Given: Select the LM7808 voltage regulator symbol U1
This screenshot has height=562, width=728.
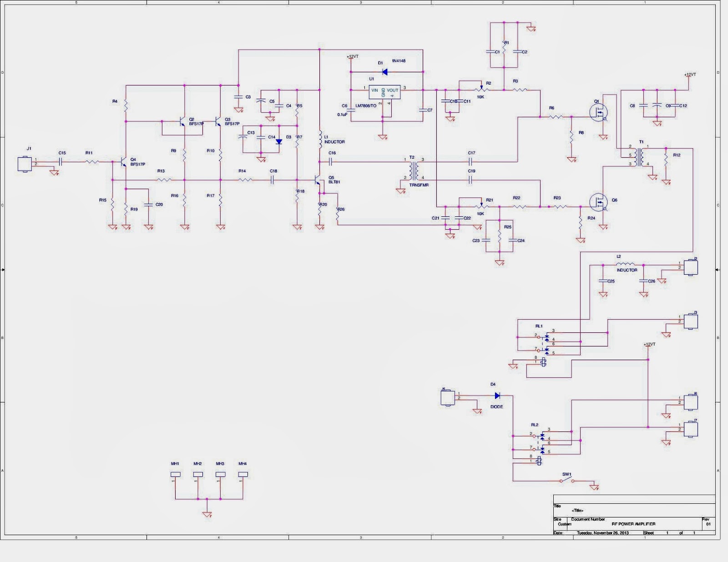Looking at the screenshot, I should [384, 91].
